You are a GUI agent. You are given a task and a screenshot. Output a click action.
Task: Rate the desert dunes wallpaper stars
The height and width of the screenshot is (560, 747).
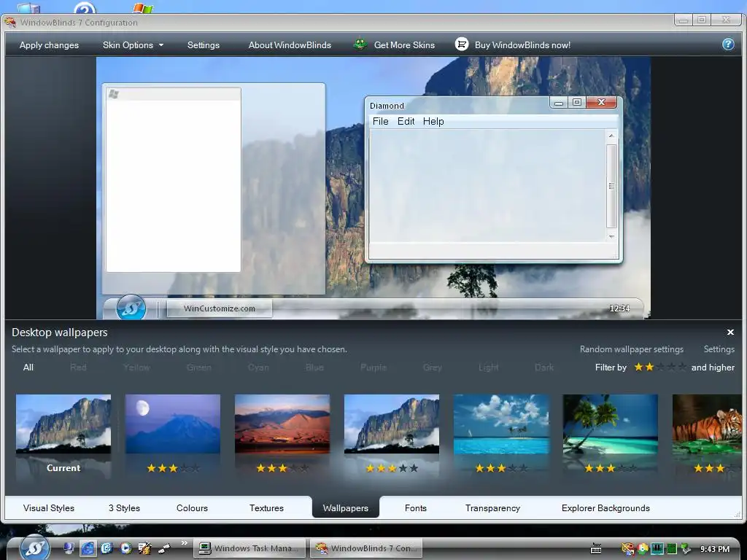click(x=282, y=468)
